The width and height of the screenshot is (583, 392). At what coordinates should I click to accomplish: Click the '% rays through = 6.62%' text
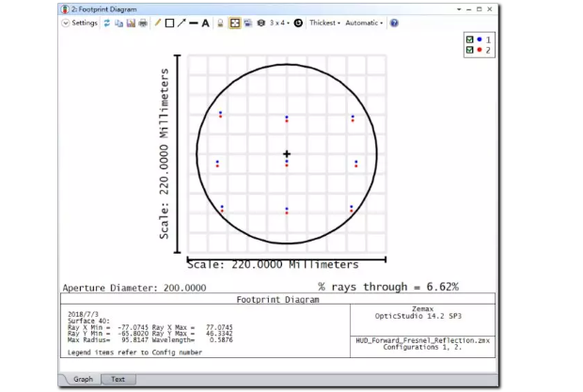tap(388, 287)
